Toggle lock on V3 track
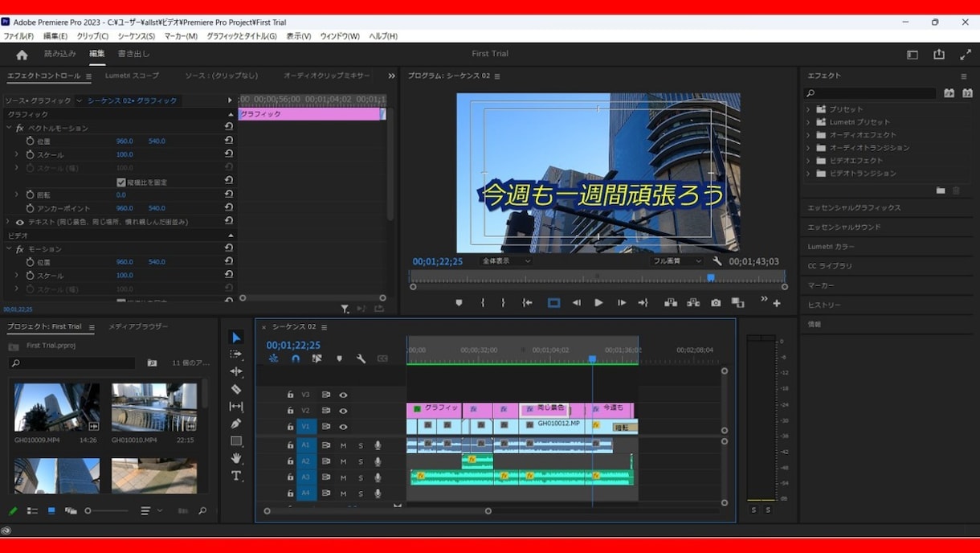Image resolution: width=980 pixels, height=553 pixels. [290, 395]
